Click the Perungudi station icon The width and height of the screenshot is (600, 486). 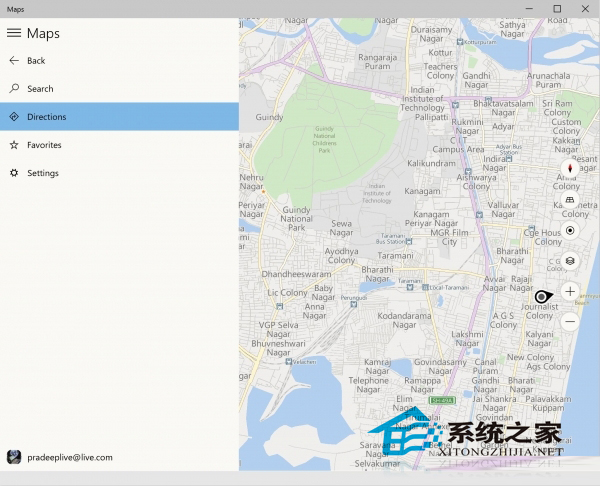(354, 304)
